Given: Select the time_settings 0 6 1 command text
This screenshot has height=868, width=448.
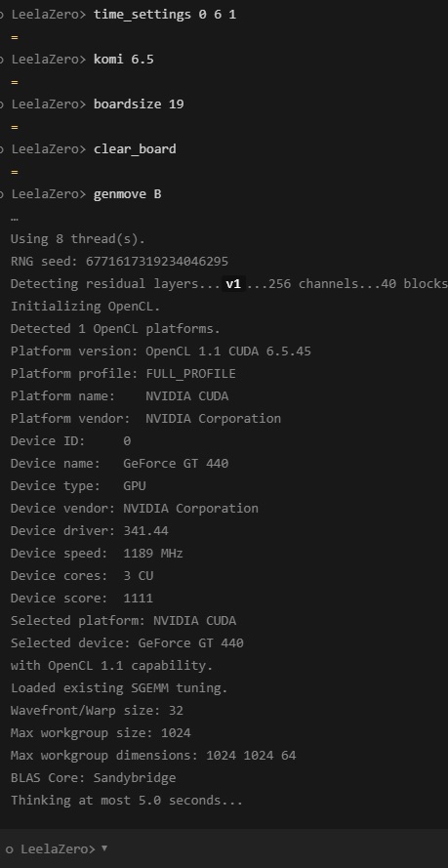Looking at the screenshot, I should click(x=165, y=15).
